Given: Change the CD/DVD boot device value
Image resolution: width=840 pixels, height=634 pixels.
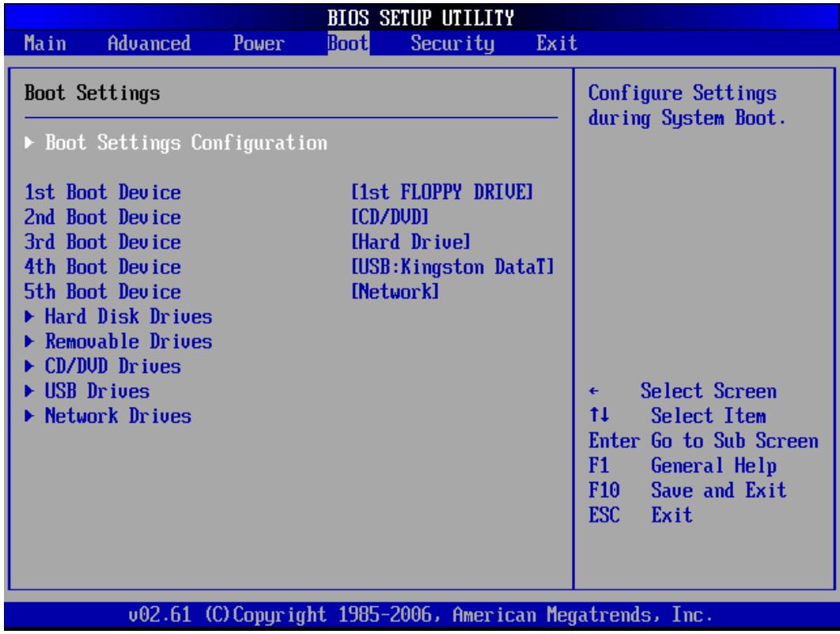Looking at the screenshot, I should [x=390, y=217].
